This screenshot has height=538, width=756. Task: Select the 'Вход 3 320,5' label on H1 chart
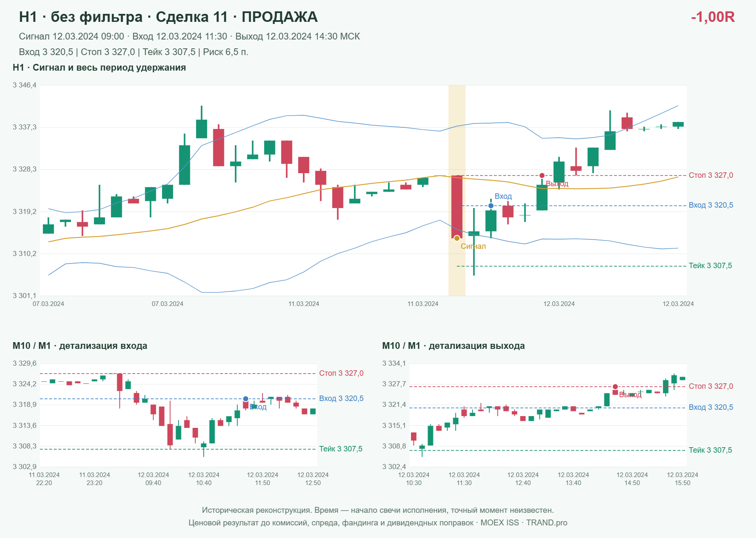pos(711,205)
